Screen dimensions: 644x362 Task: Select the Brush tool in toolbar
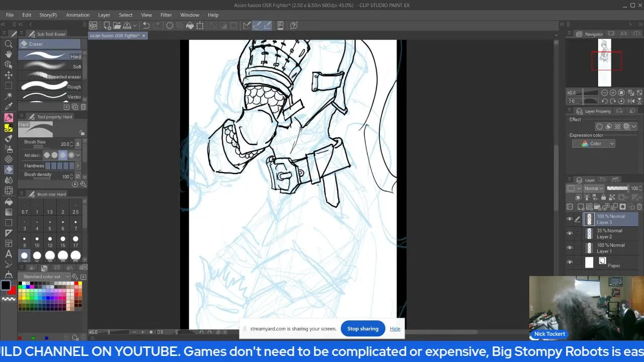pyautogui.click(x=9, y=138)
